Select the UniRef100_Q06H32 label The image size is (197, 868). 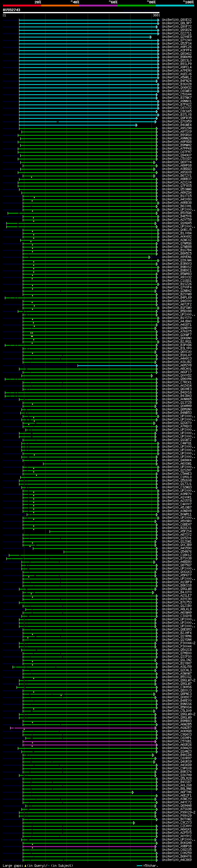click(x=177, y=88)
